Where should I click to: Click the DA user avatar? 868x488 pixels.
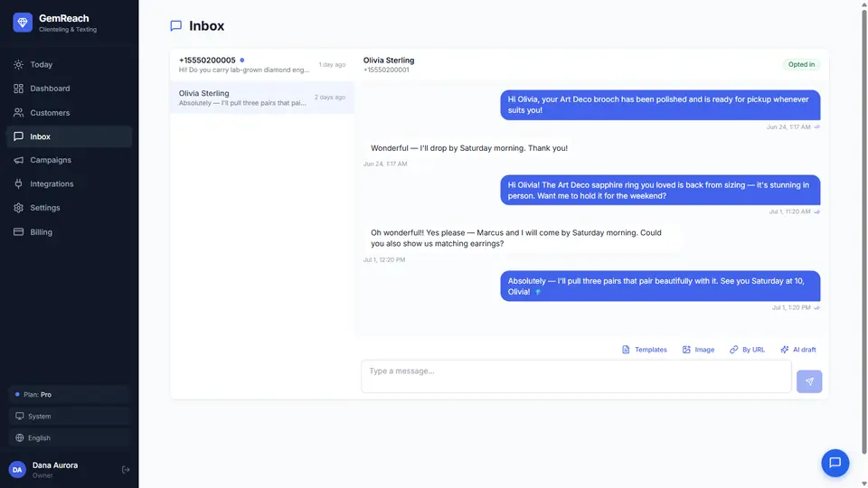click(17, 470)
